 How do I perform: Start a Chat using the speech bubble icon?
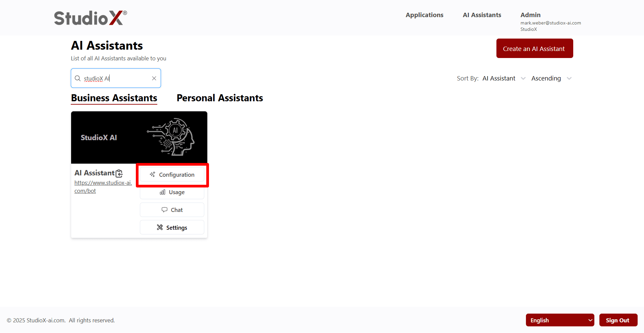click(172, 210)
